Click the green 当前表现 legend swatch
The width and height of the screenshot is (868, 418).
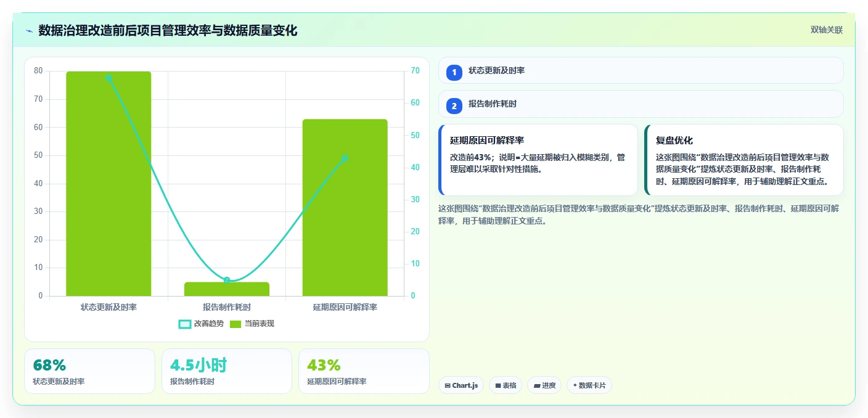tap(235, 324)
